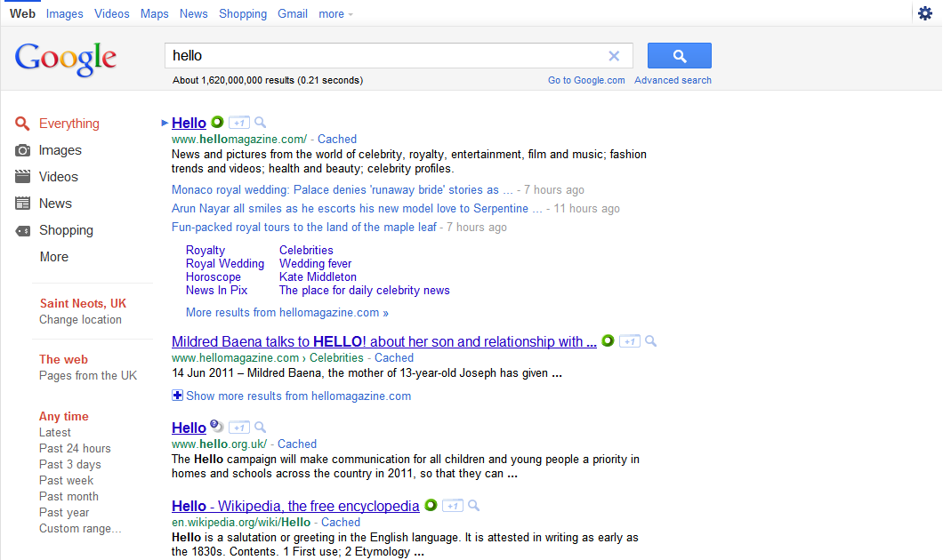This screenshot has width=943, height=560.
Task: Click the 'Go to Google.com' link
Action: pyautogui.click(x=586, y=80)
